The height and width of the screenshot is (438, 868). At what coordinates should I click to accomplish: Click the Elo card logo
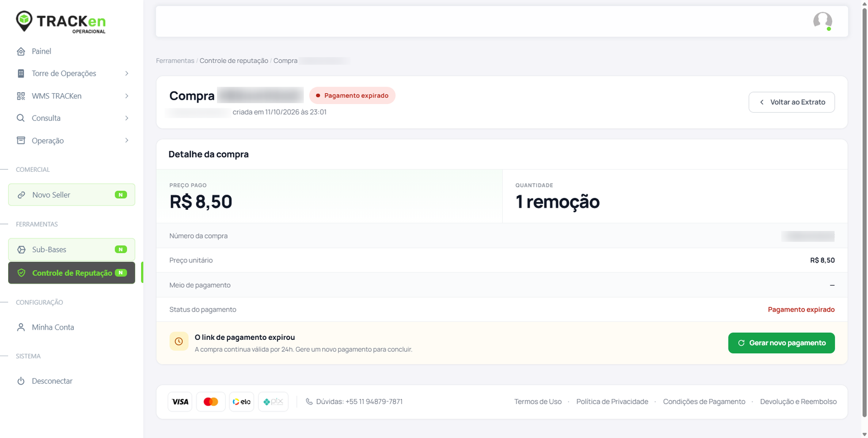point(241,402)
